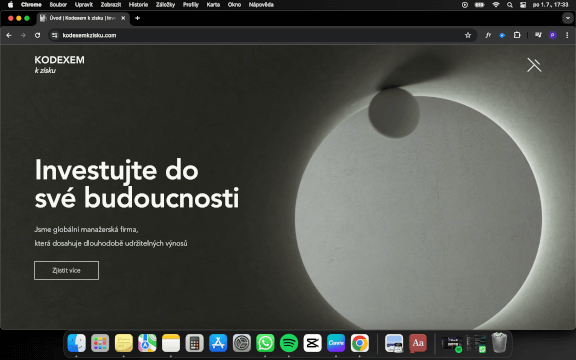Open Launchpad from the Dock
This screenshot has width=576, height=360.
100,343
